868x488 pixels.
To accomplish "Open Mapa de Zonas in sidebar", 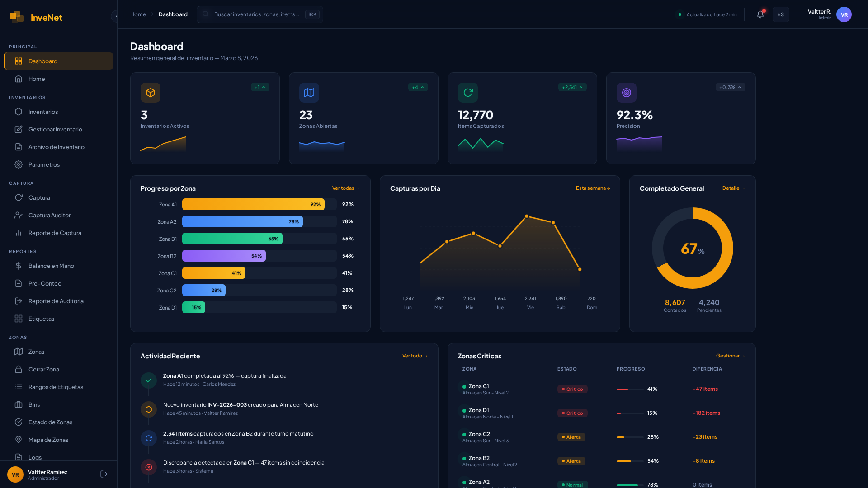I will [48, 440].
